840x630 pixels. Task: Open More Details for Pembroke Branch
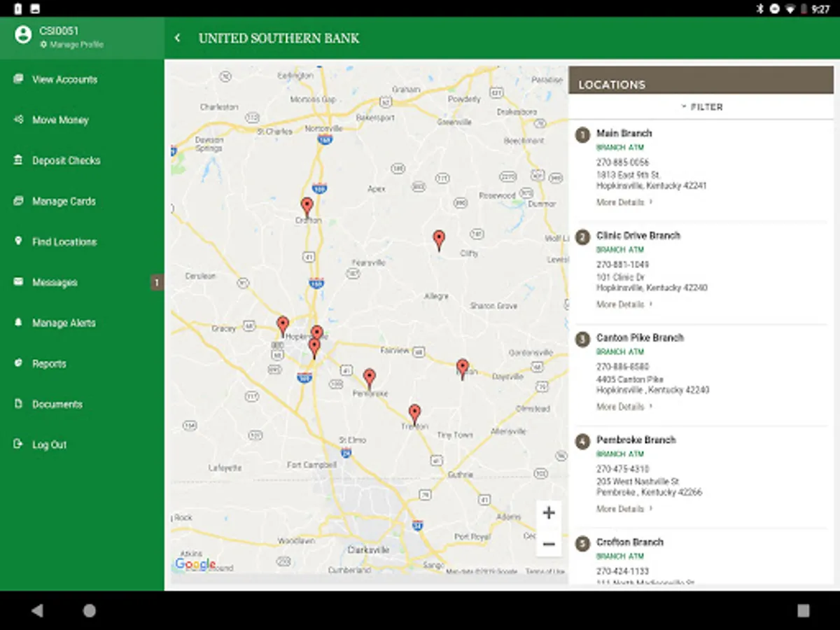point(624,509)
